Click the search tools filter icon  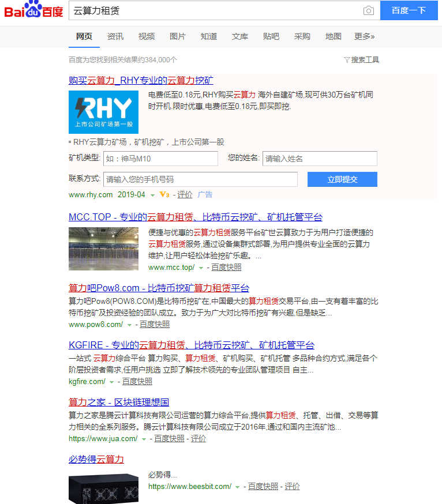347,60
